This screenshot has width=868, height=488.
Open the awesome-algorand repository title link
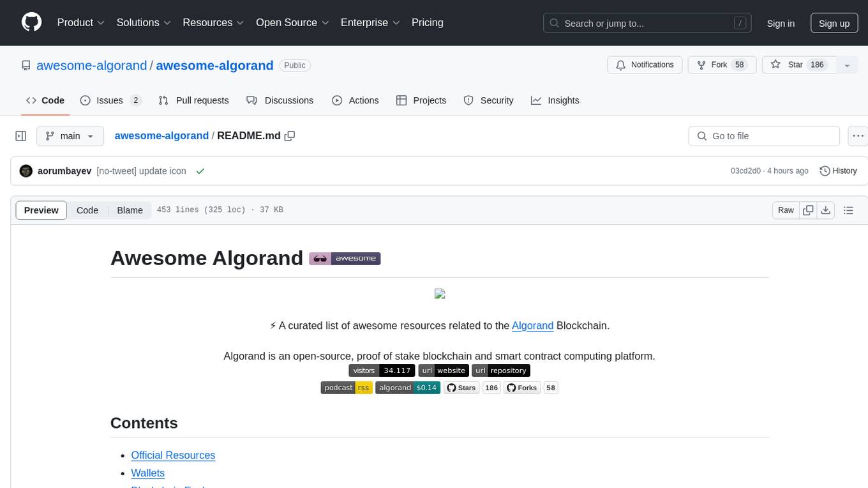(x=214, y=65)
